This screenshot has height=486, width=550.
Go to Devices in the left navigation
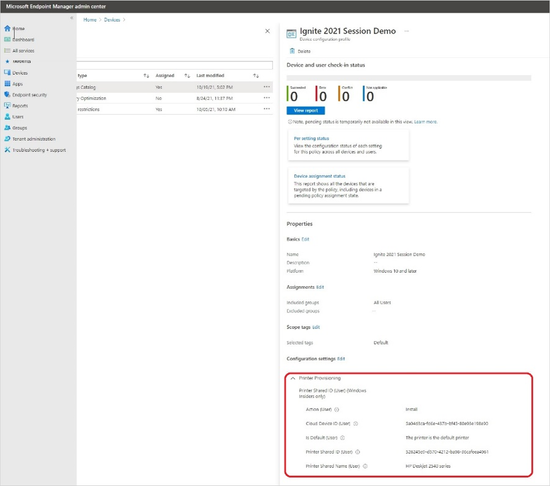[x=16, y=73]
